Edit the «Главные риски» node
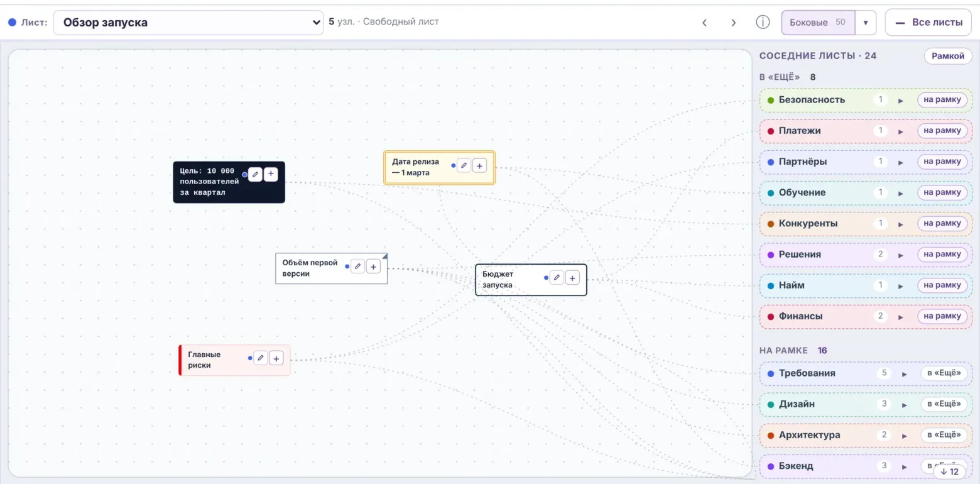980x484 pixels. click(x=261, y=358)
